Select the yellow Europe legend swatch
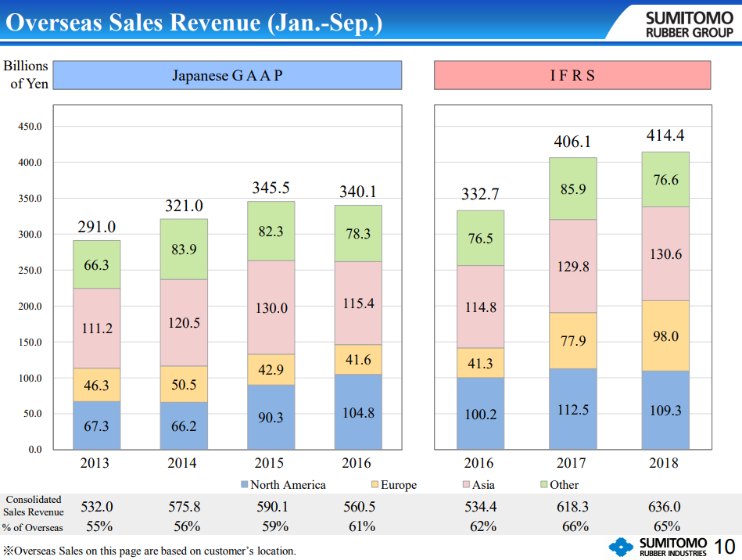Image resolution: width=742 pixels, height=560 pixels. coord(375,484)
